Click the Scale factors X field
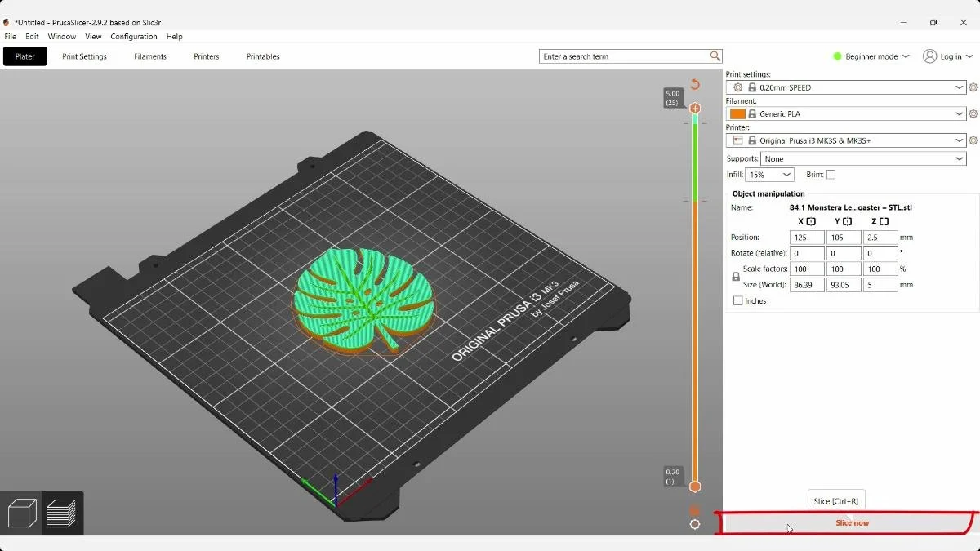The height and width of the screenshot is (551, 980). coord(807,269)
